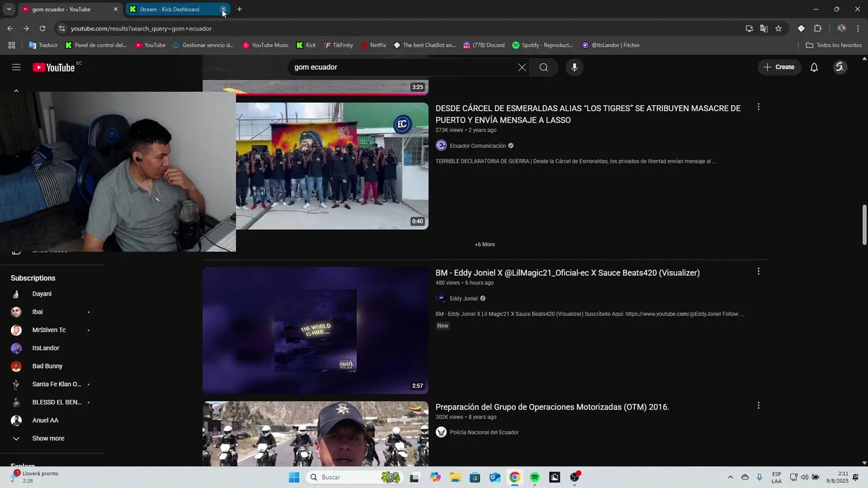Open options for OTM 2016 video
The height and width of the screenshot is (488, 868).
point(758,405)
